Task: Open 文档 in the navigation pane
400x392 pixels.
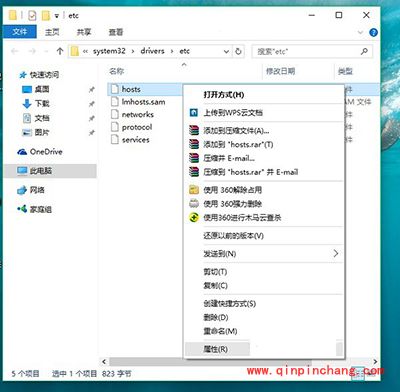Action: [42, 118]
